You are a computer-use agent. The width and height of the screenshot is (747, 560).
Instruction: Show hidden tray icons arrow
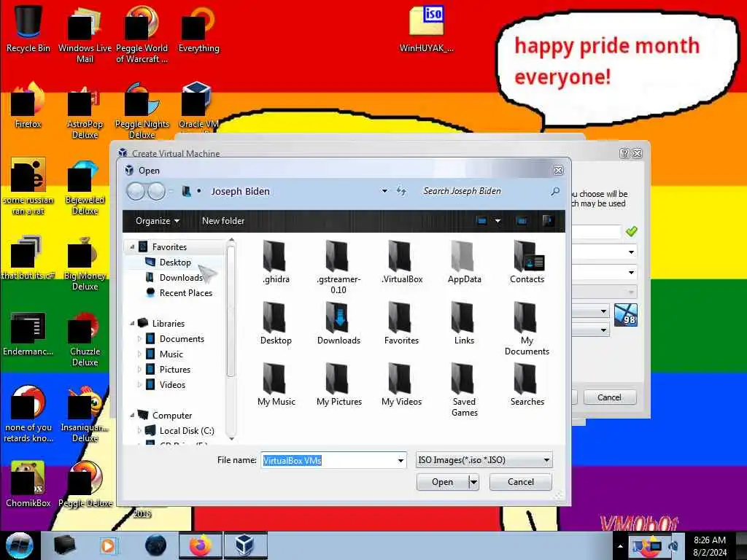[x=620, y=546]
